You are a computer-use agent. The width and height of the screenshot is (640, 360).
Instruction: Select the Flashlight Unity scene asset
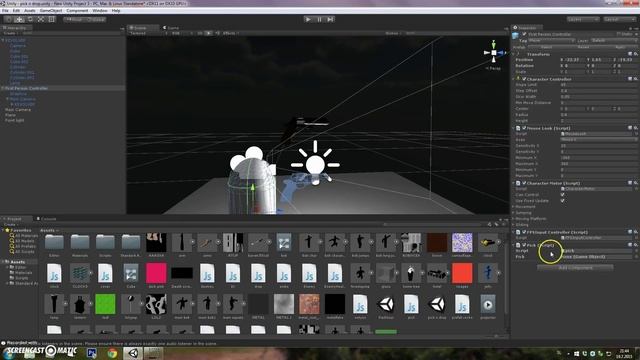click(385, 307)
